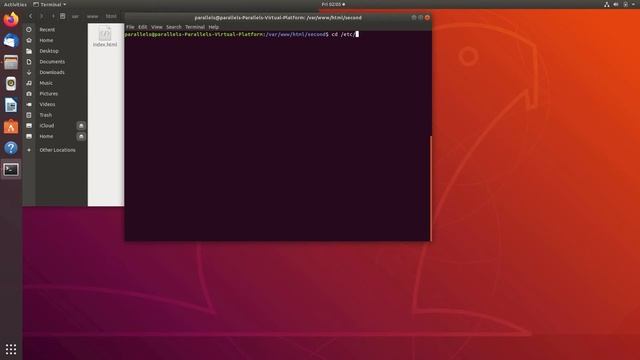Image resolution: width=640 pixels, height=360 pixels.
Task: Open the Terminal app menu dropdown
Action: (49, 4)
